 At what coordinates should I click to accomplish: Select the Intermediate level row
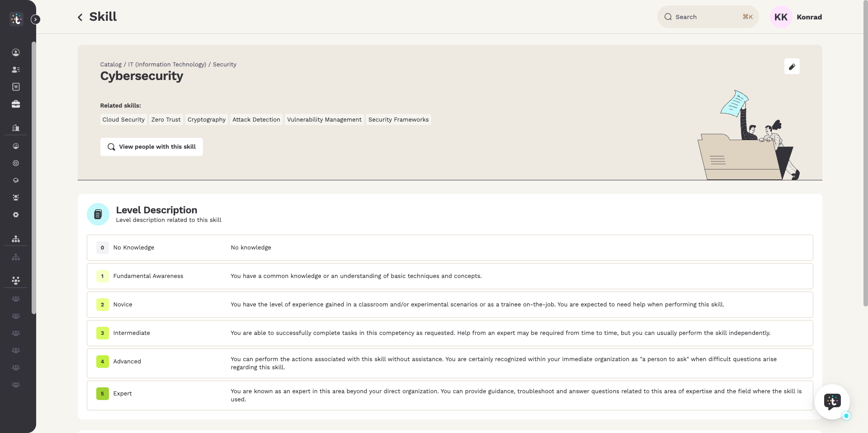450,333
